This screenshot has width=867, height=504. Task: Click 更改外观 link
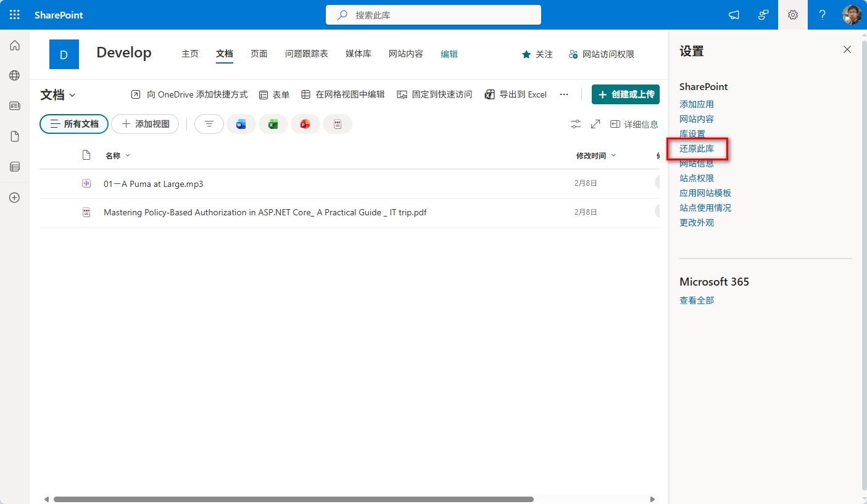tap(697, 223)
